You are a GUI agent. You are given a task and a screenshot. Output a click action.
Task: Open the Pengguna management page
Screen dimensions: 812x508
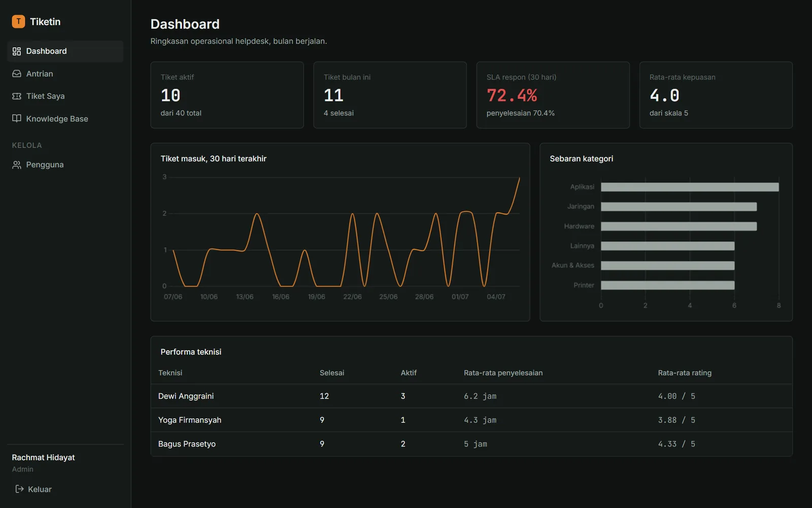pyautogui.click(x=65, y=165)
